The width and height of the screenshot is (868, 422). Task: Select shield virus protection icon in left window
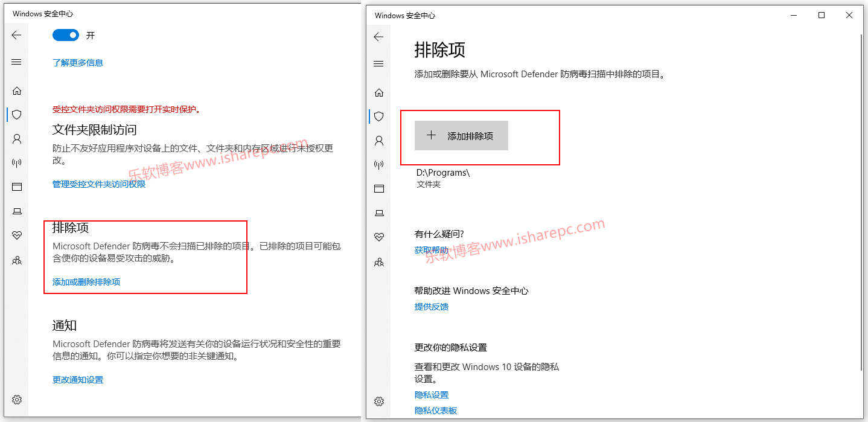[17, 114]
